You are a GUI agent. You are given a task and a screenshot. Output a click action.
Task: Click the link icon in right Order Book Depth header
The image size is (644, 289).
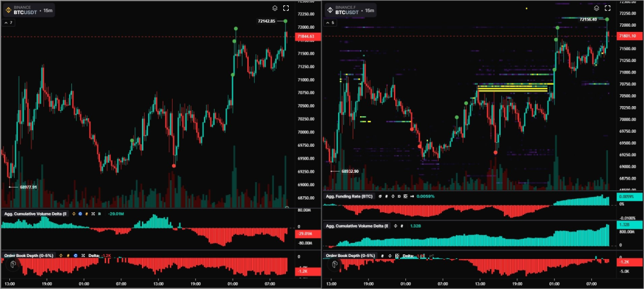pyautogui.click(x=431, y=256)
